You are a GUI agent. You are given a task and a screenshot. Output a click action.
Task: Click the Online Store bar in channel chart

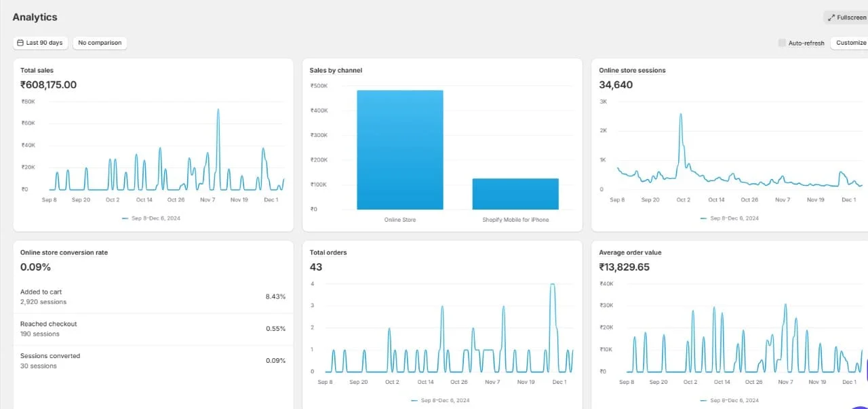400,151
